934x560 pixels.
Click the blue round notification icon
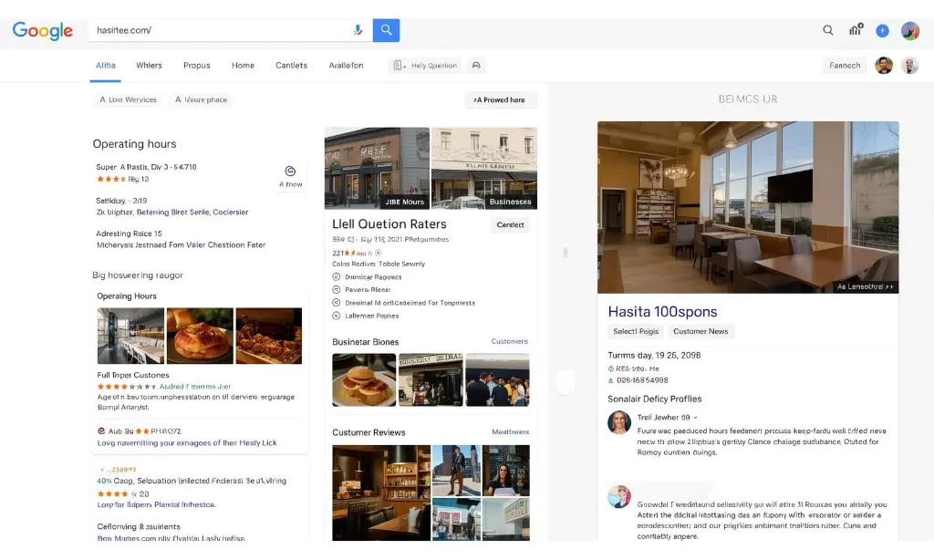(x=882, y=30)
